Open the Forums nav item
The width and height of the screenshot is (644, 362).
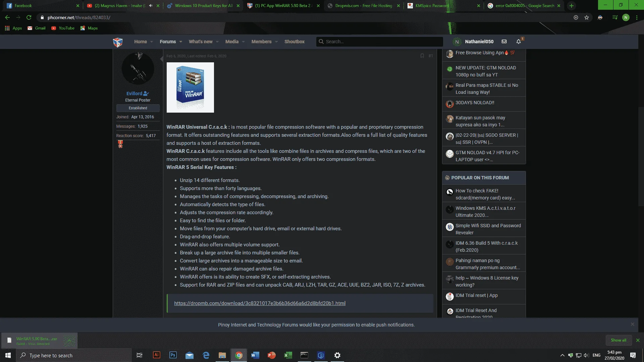168,42
